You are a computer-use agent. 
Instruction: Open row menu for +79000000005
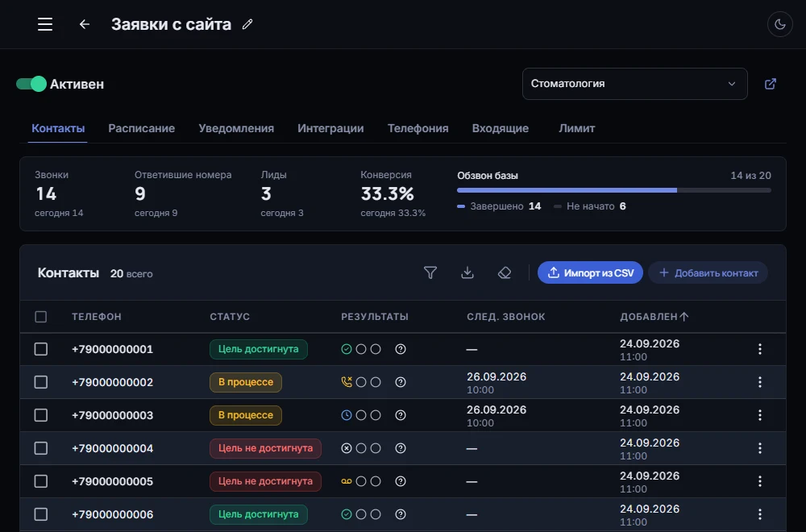point(760,481)
